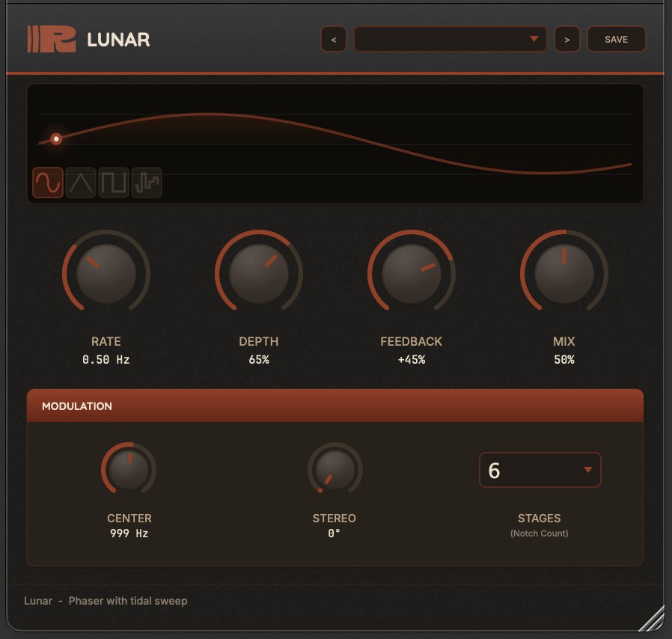Click the (Notch Count) caption

540,533
